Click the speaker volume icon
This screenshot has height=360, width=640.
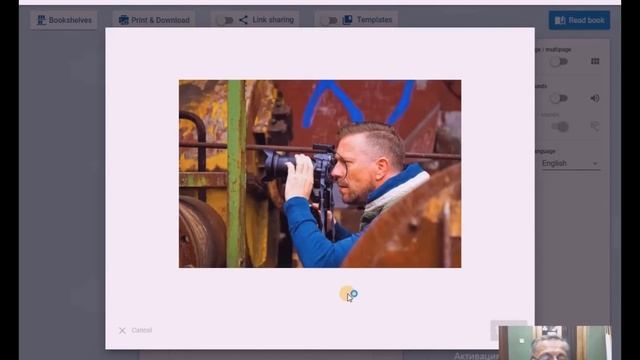tap(595, 98)
